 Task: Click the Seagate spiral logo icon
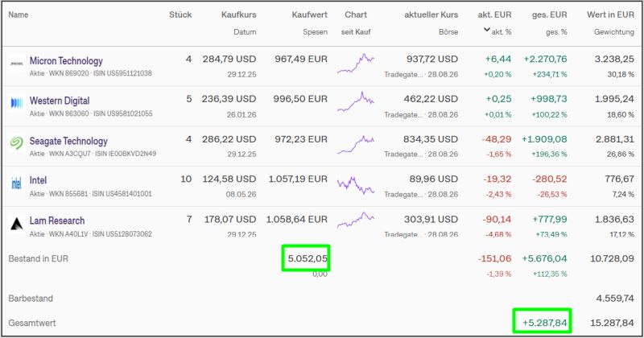coord(16,143)
